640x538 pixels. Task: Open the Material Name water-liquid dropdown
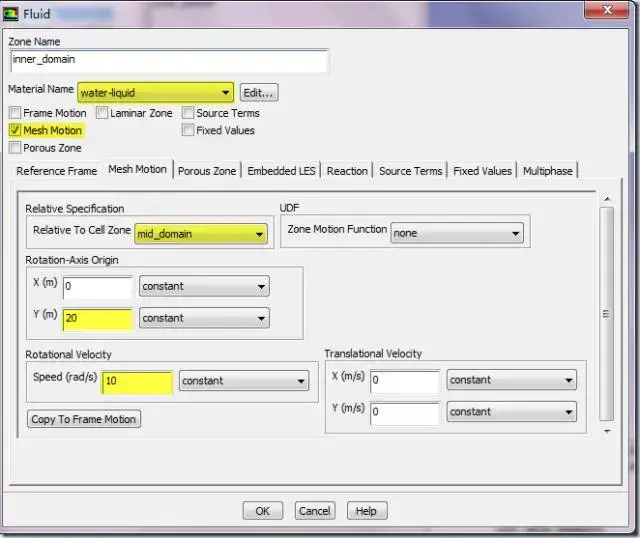pyautogui.click(x=156, y=93)
